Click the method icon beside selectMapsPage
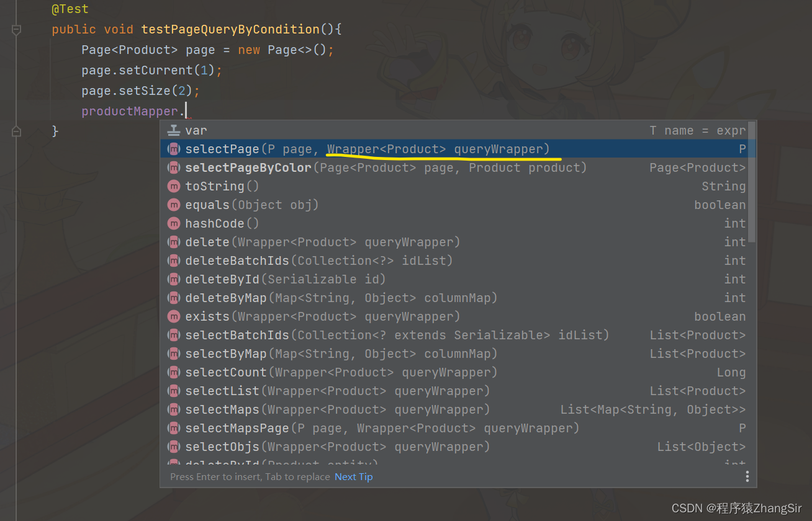The height and width of the screenshot is (521, 812). pos(174,428)
